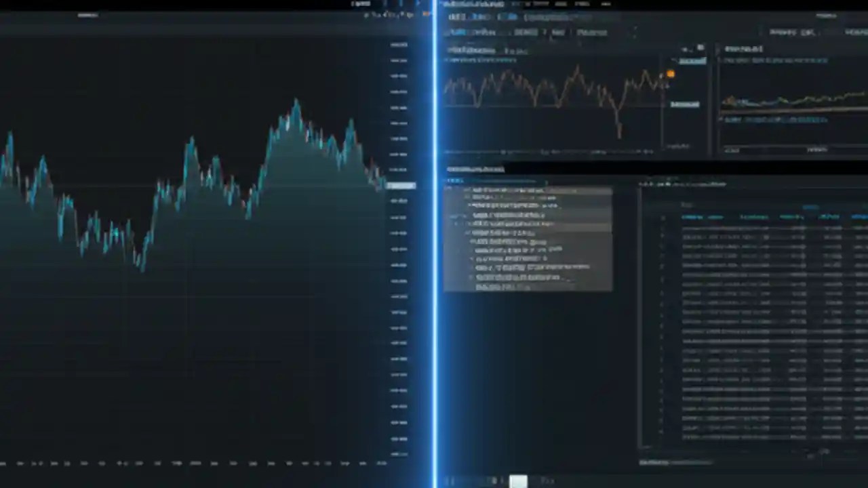The image size is (868, 488).
Task: Open the chart settings icon above the mini chart
Action: tap(700, 48)
